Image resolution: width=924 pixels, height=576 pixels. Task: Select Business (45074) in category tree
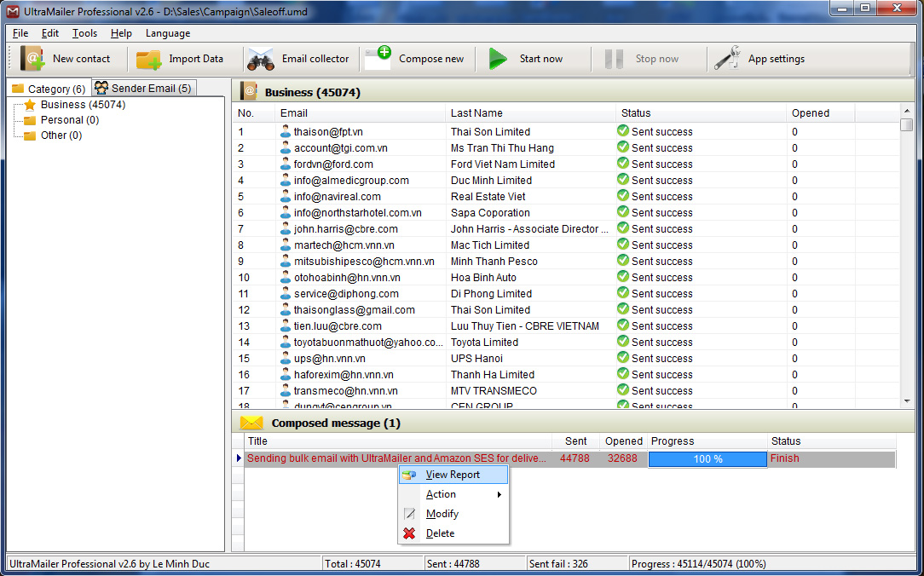pos(83,105)
